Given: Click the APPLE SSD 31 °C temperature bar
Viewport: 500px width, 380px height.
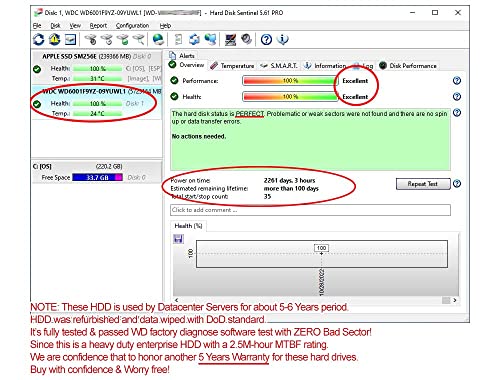Looking at the screenshot, I should [97, 79].
